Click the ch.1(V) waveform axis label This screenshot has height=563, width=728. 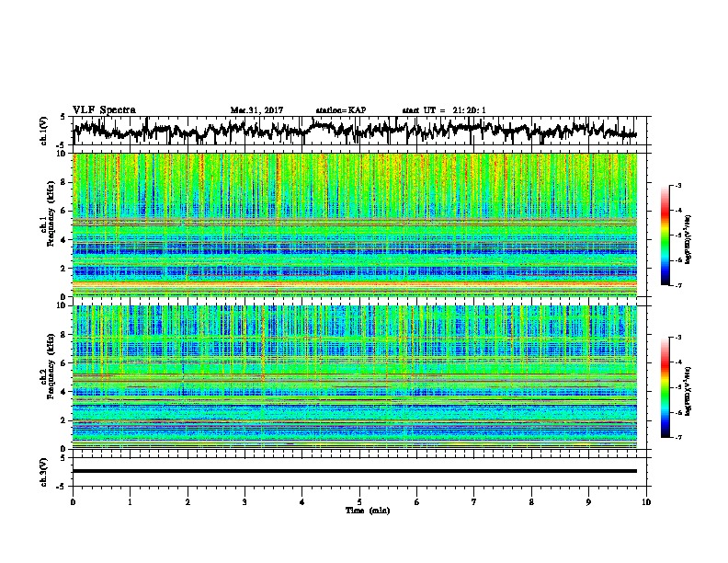pos(43,131)
